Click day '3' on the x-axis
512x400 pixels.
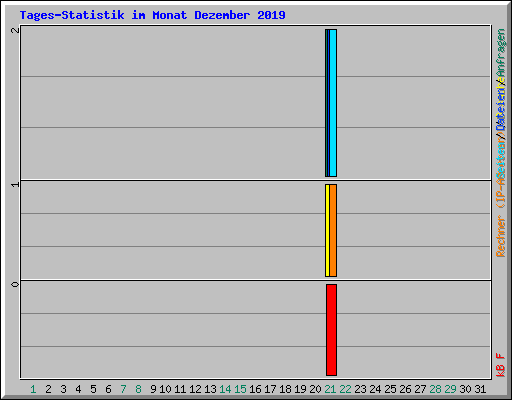pyautogui.click(x=63, y=389)
